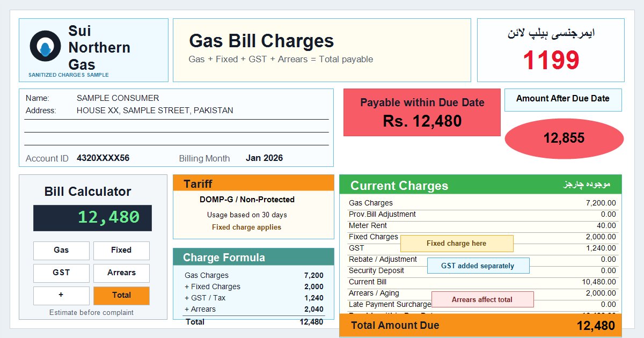The width and height of the screenshot is (644, 338).
Task: Click the Arrears / Aging row label
Action: tap(374, 293)
